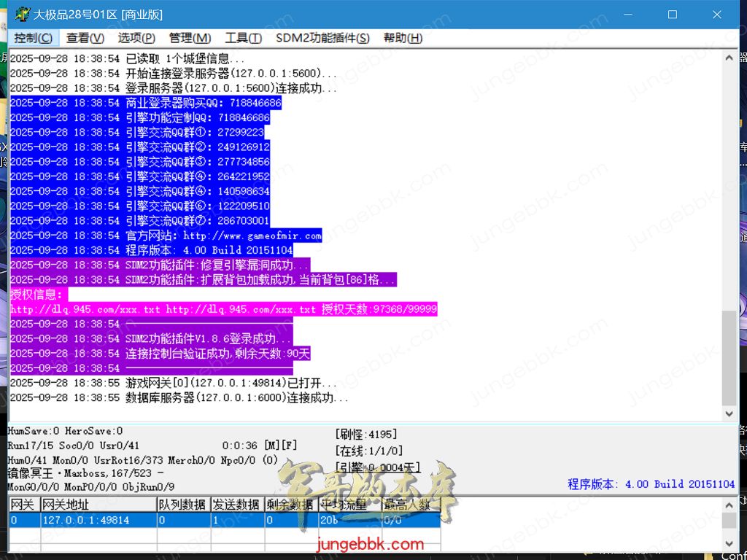
Task: Click the log scrollbar up arrow
Action: (x=729, y=58)
